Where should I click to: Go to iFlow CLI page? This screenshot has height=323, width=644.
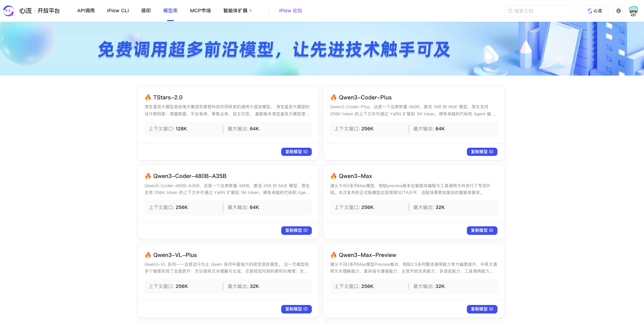coord(118,11)
